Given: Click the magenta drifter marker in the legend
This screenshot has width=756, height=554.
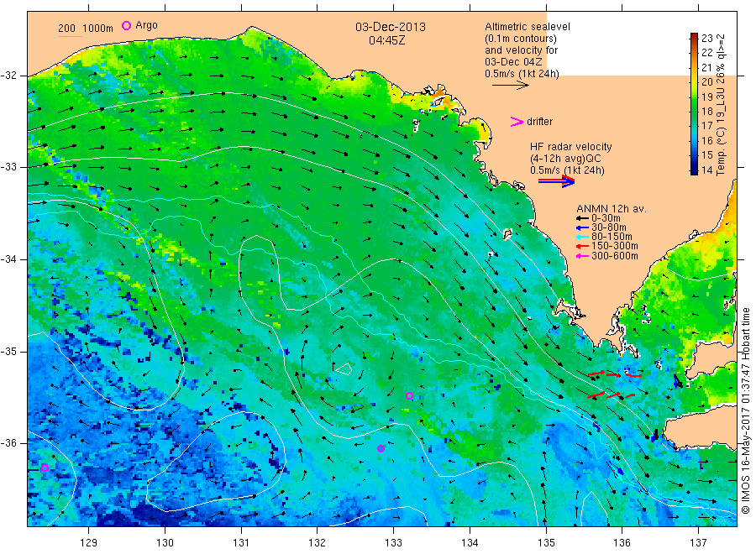Looking at the screenshot, I should [517, 122].
